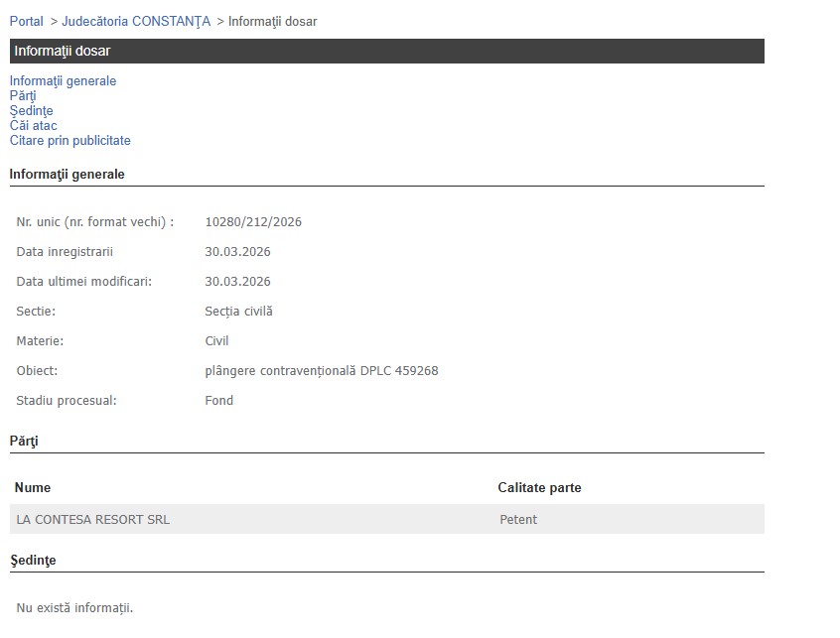Screen dimensions: 840x638
Task: Click the case number 10280/212/2026
Action: coord(253,222)
